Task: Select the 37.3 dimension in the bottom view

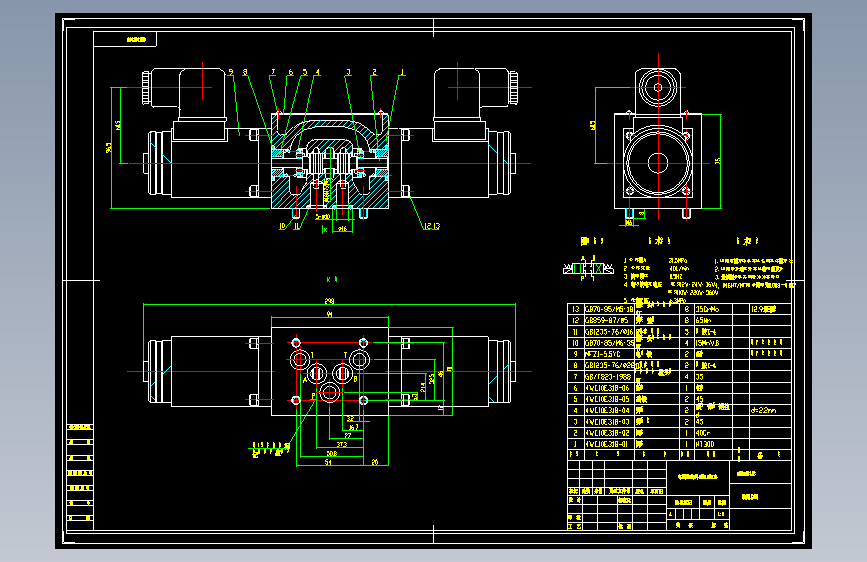Action: point(341,444)
